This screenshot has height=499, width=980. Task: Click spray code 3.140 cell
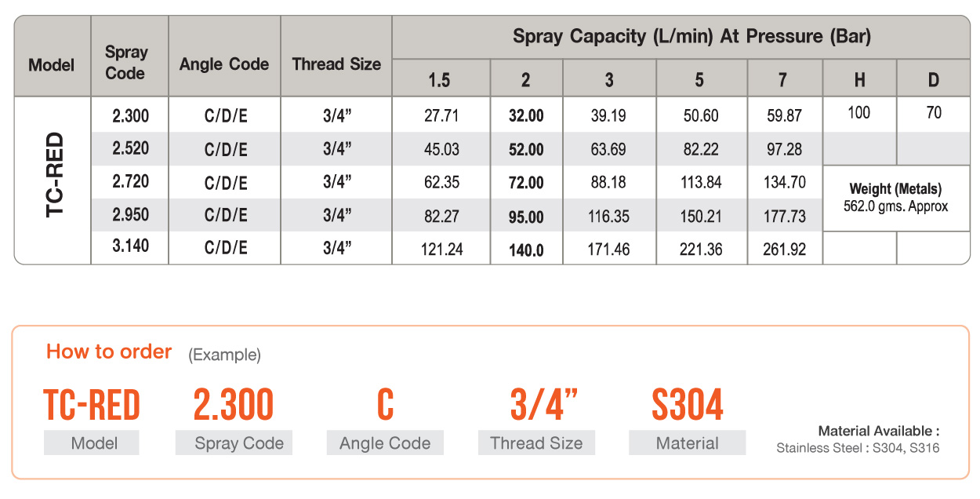coord(130,246)
